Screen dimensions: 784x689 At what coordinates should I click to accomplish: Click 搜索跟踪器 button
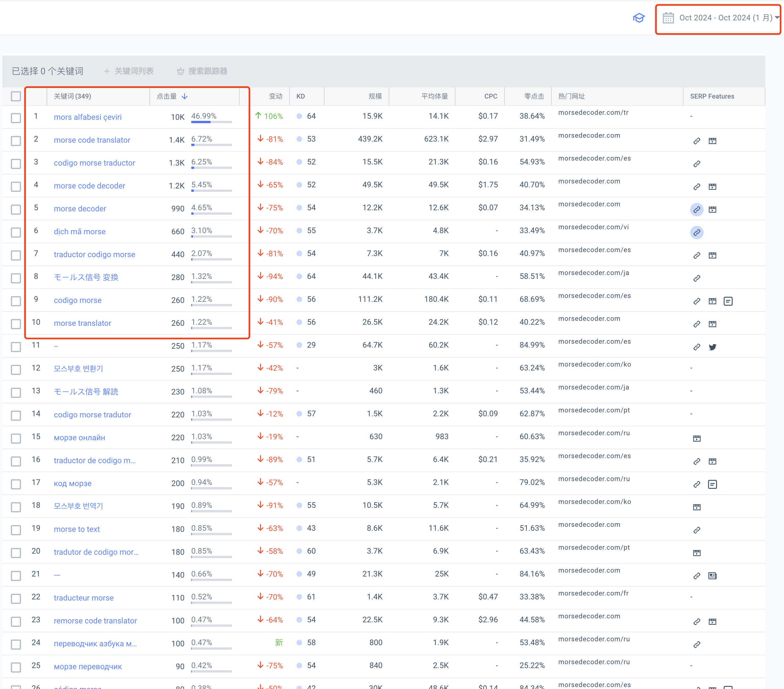pos(202,71)
